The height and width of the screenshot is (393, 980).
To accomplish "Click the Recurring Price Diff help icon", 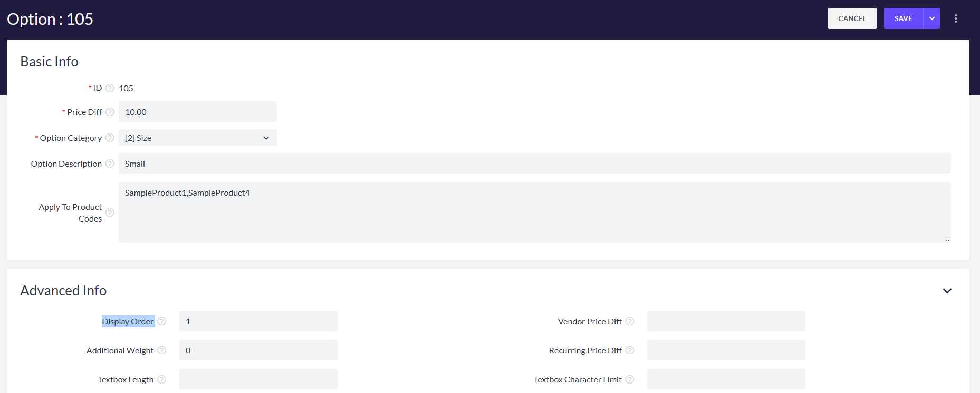I will pyautogui.click(x=630, y=350).
